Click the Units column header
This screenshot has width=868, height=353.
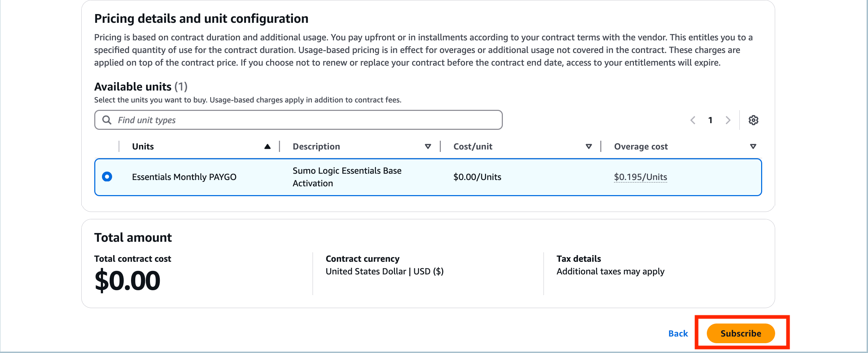coord(143,146)
